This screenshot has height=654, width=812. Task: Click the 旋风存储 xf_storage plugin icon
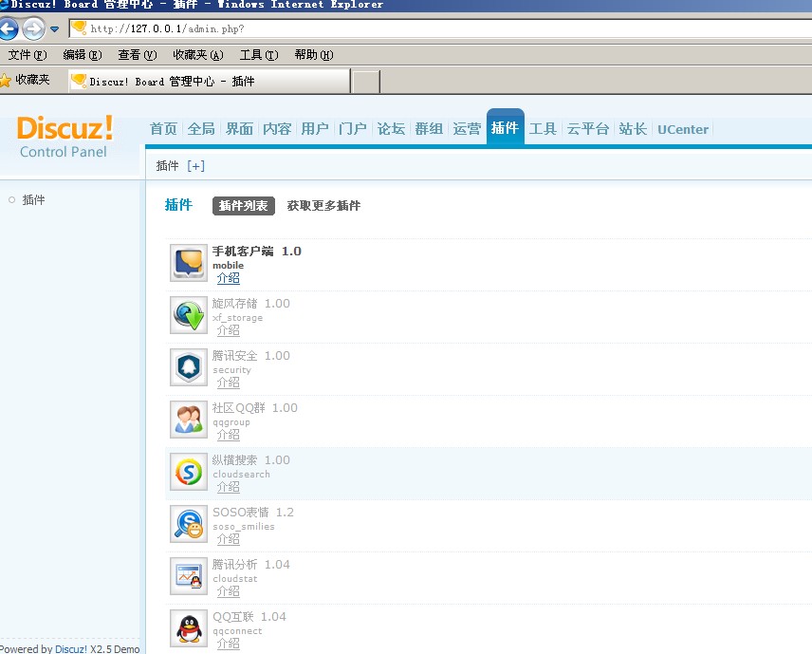tap(189, 315)
